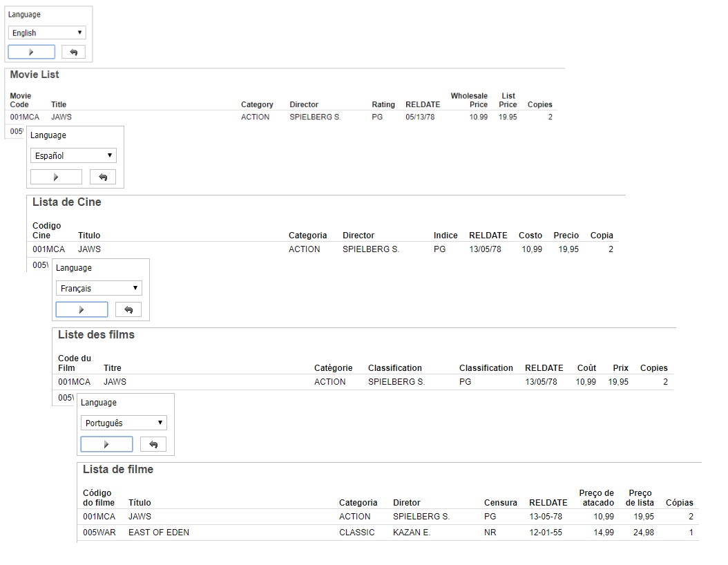This screenshot has width=728, height=565.
Task: Select the Lista de filme heading
Action: 118,470
